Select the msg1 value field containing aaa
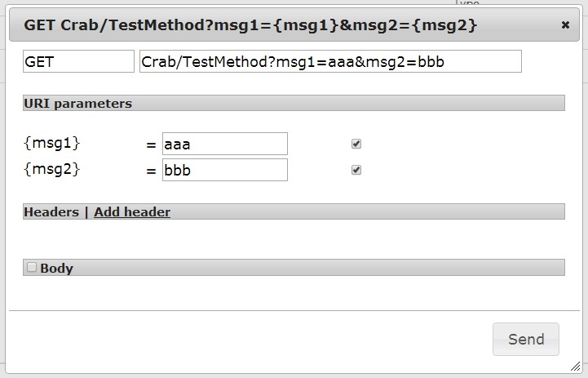 225,144
